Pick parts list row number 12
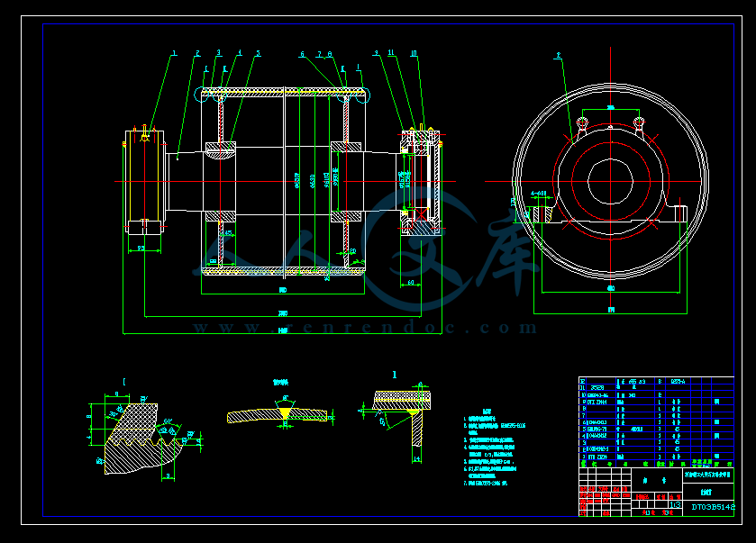The height and width of the screenshot is (543, 756). (x=582, y=381)
